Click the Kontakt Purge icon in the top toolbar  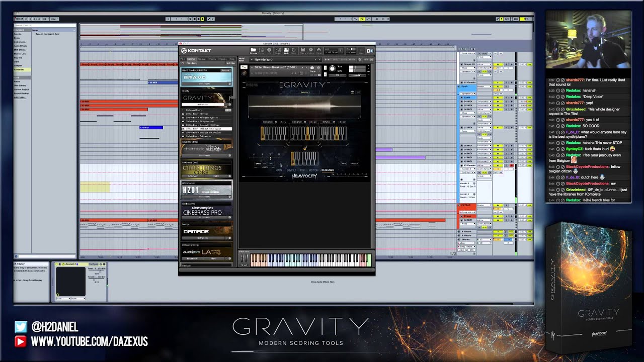coord(319,50)
